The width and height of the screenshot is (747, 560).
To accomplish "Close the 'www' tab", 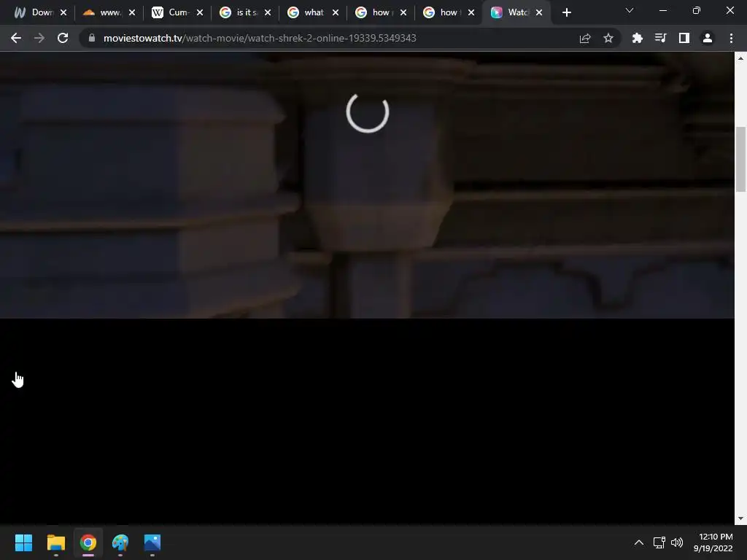I will pos(132,13).
